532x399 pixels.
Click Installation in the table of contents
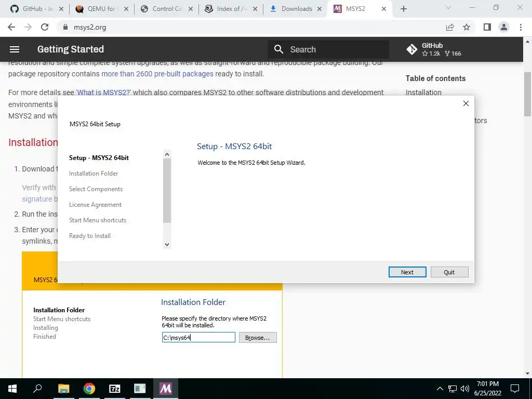coord(423,92)
